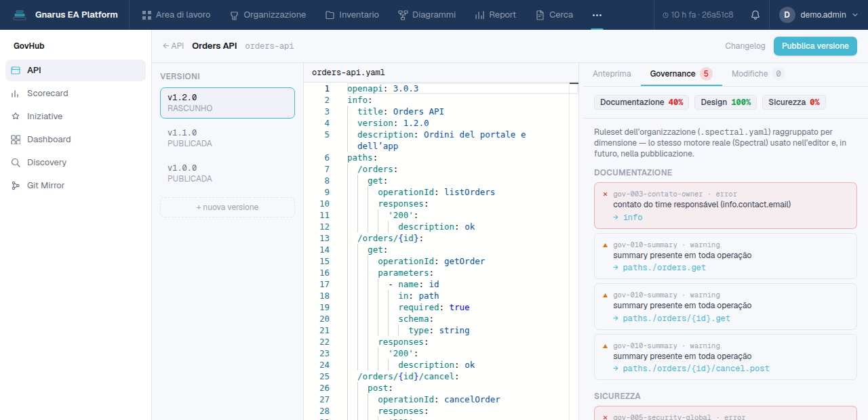The image size is (868, 420).
Task: Click the build info 10 h fa 26a51c8
Action: coord(697,14)
